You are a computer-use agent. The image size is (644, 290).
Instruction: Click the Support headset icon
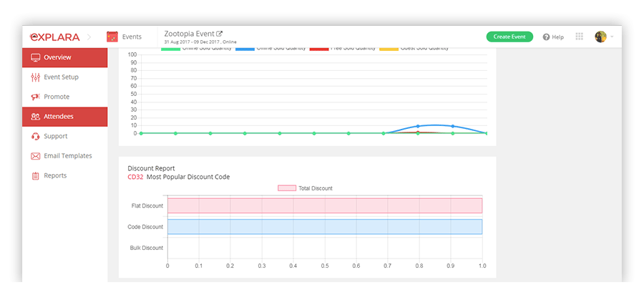click(35, 136)
